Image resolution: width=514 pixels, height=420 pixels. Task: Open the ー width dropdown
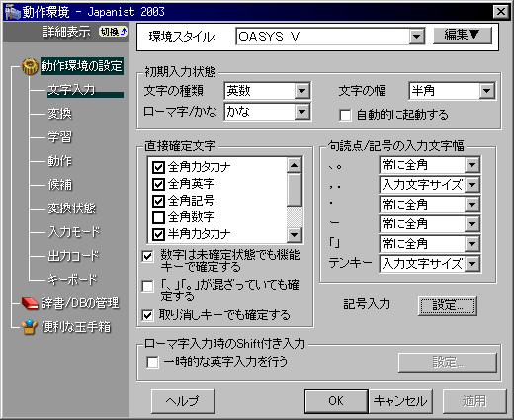point(472,224)
